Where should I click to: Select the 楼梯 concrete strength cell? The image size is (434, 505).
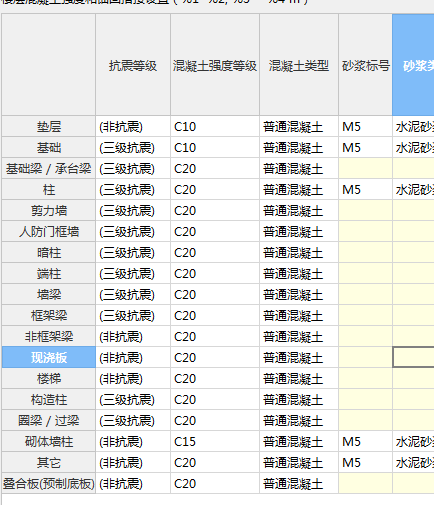point(215,378)
